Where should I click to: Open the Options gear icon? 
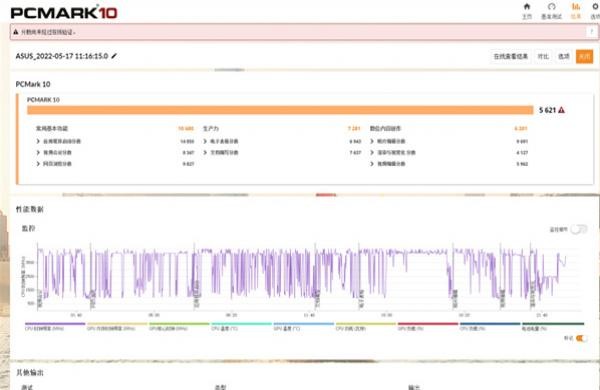(596, 7)
